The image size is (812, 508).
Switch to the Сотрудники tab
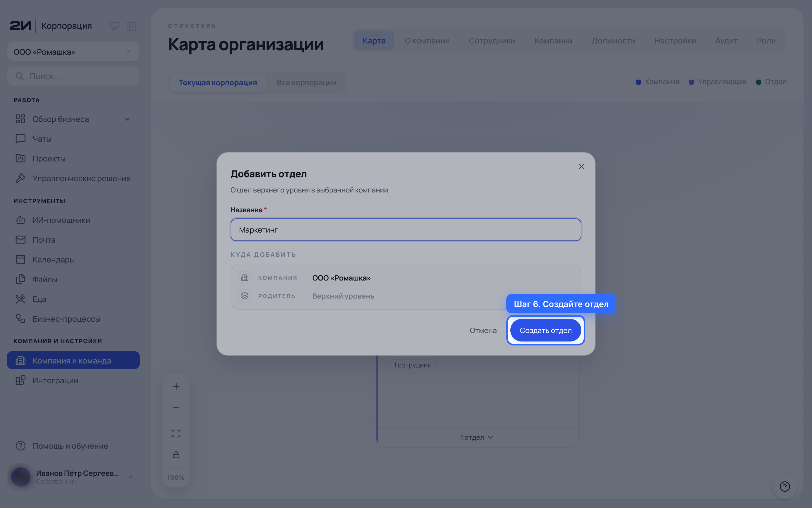(x=492, y=41)
